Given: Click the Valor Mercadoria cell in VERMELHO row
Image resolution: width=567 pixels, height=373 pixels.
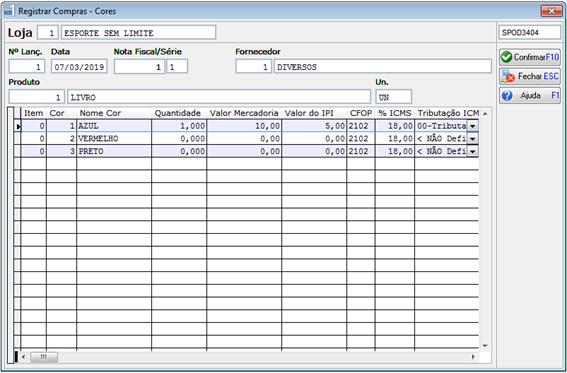Looking at the screenshot, I should 244,138.
